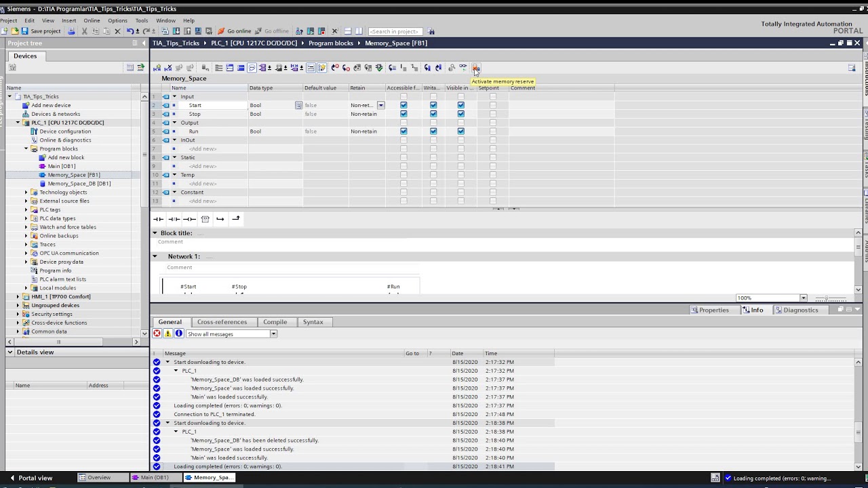Switch to the Cross-references tab

[222, 322]
